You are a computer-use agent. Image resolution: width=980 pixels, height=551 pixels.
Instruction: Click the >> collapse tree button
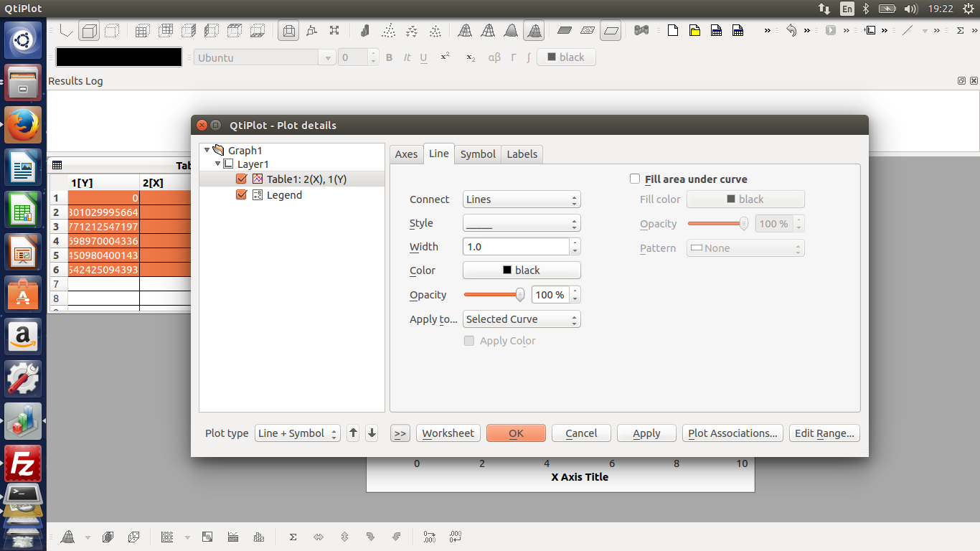pos(400,433)
